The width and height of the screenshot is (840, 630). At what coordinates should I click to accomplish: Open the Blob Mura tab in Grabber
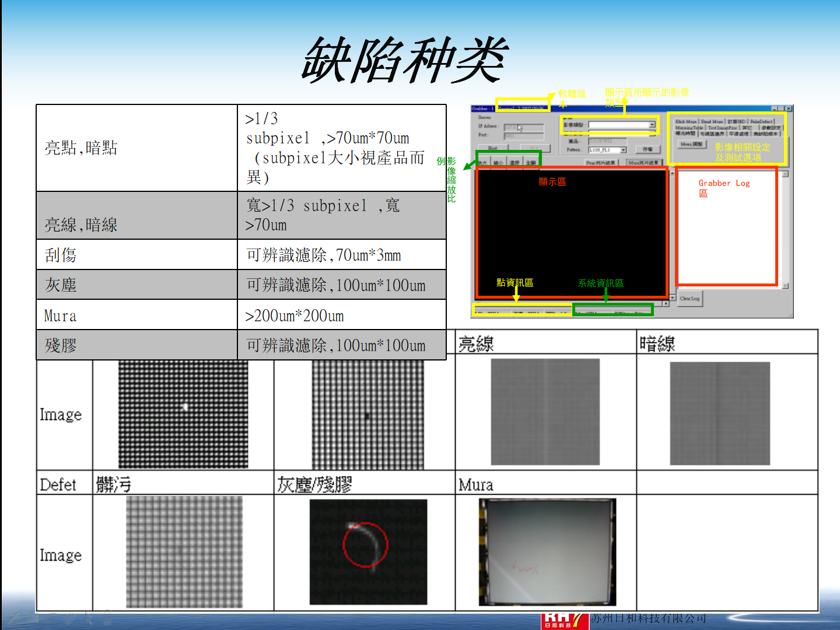(x=686, y=121)
